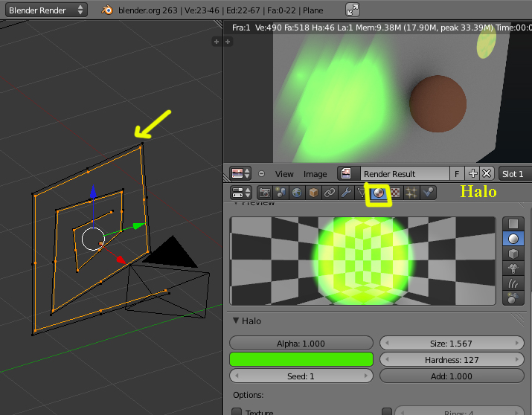532x415 pixels.
Task: Open the Render properties tab (camera icon)
Action: pyautogui.click(x=264, y=193)
